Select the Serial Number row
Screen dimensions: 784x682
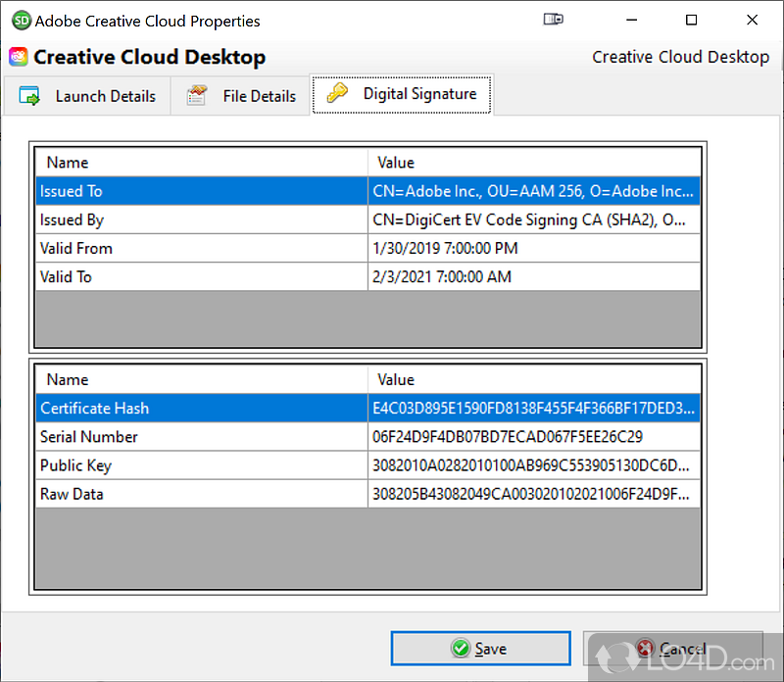pos(368,436)
